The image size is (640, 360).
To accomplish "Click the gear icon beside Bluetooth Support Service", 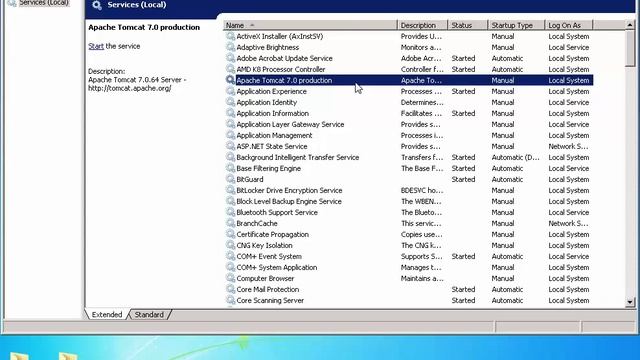I will pyautogui.click(x=230, y=212).
